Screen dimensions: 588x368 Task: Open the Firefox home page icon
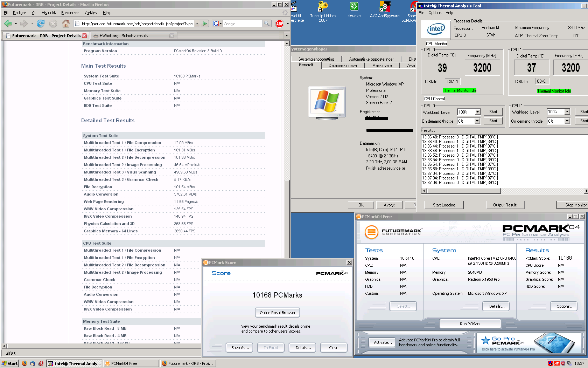pyautogui.click(x=65, y=23)
